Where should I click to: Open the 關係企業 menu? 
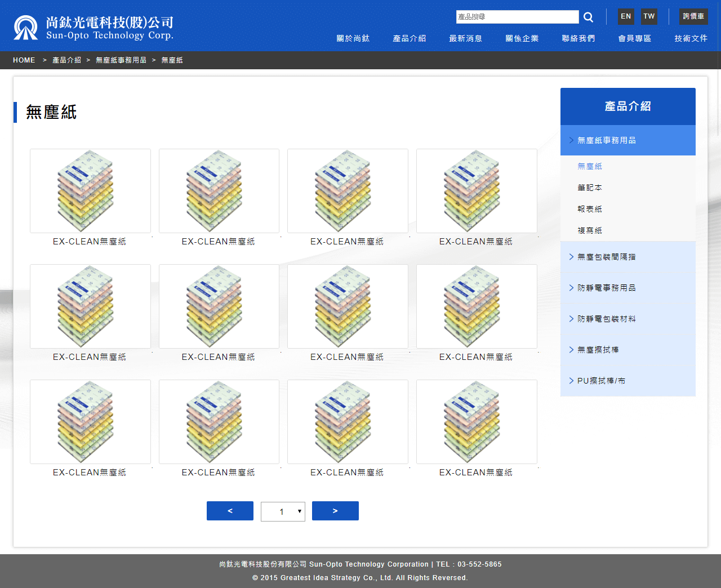(522, 38)
